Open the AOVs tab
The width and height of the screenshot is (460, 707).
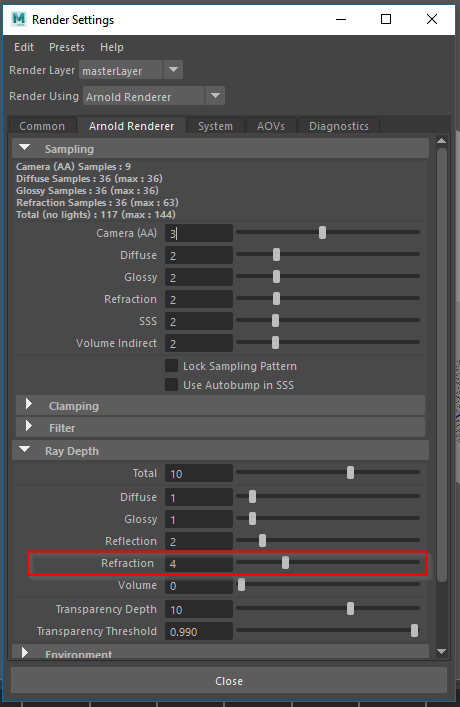[x=271, y=126]
